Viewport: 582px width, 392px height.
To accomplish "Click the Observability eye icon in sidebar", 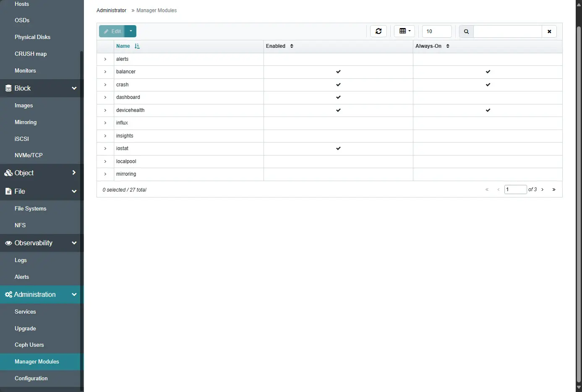I will point(8,243).
